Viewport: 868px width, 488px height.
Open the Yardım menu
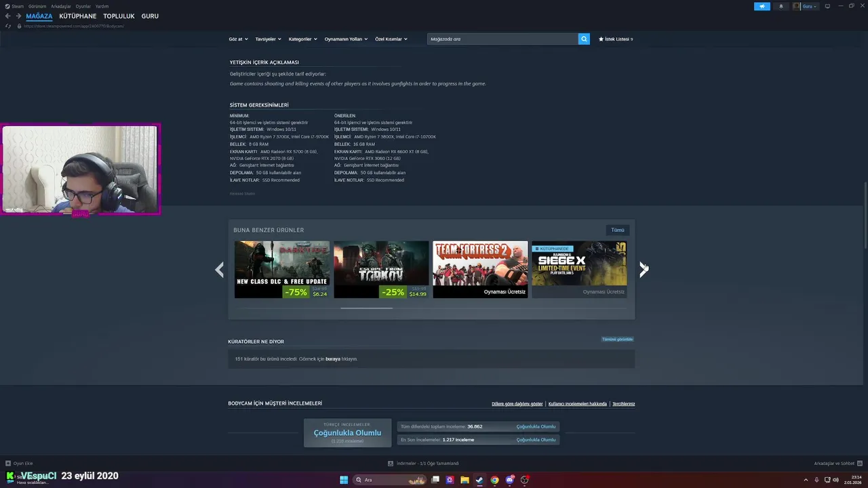tap(102, 6)
